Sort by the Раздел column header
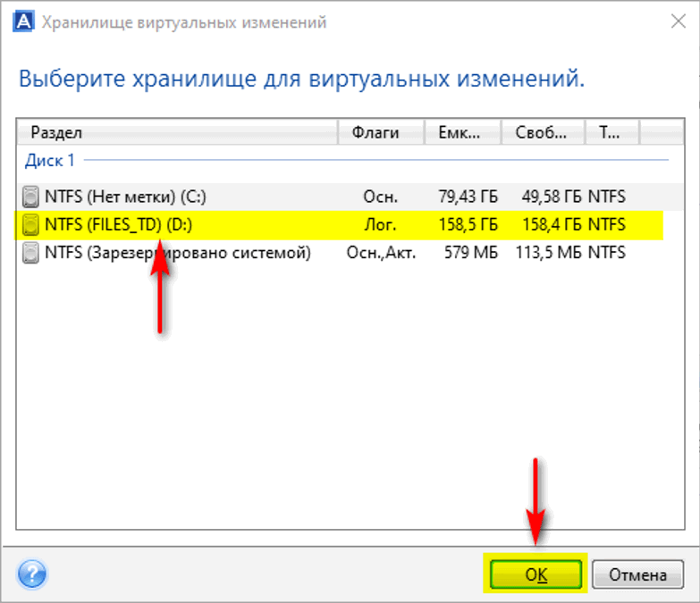Screen dimensions: 700x603 click(177, 132)
